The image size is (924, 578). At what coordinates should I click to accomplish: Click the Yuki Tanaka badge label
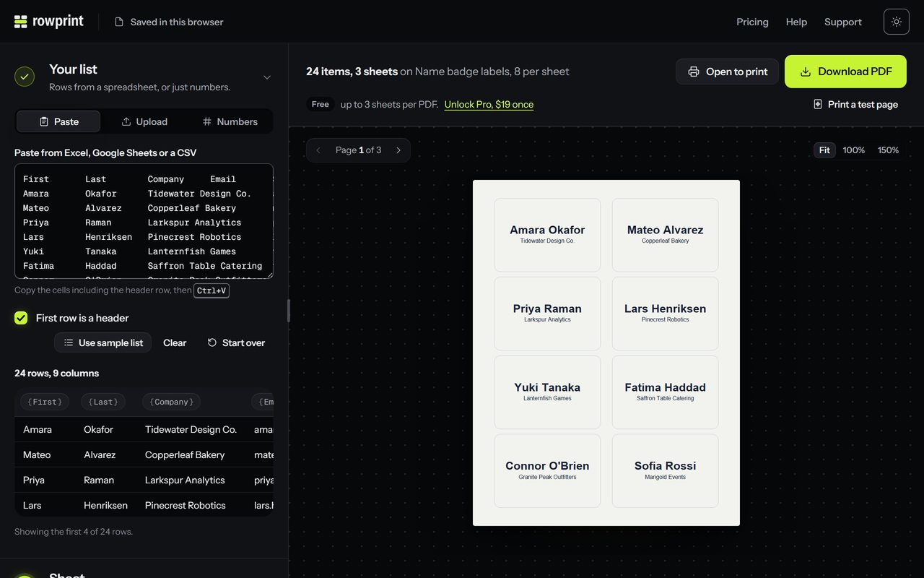point(547,392)
